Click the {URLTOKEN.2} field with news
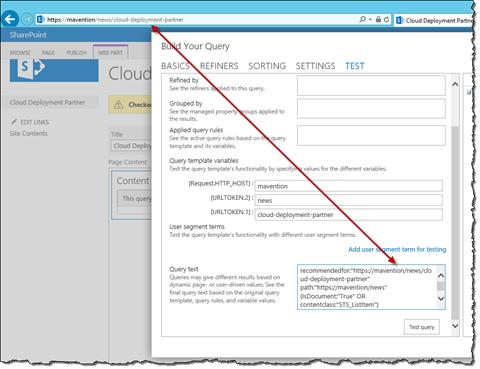 349,200
